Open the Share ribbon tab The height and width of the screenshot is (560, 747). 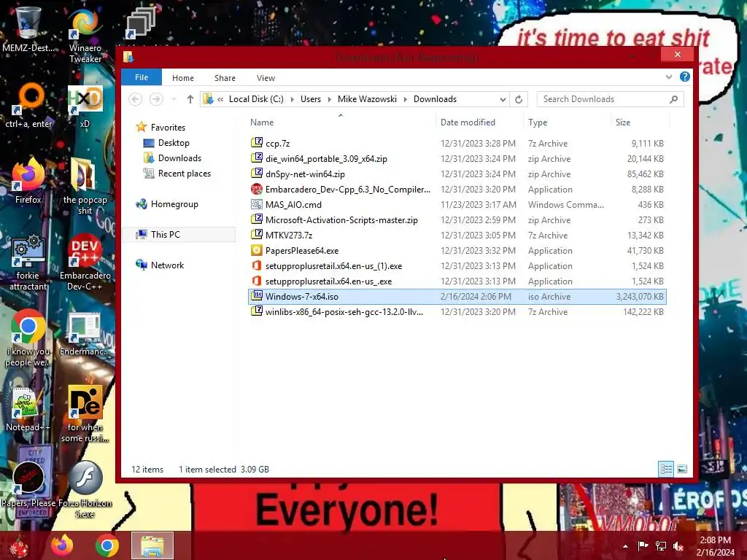click(225, 77)
